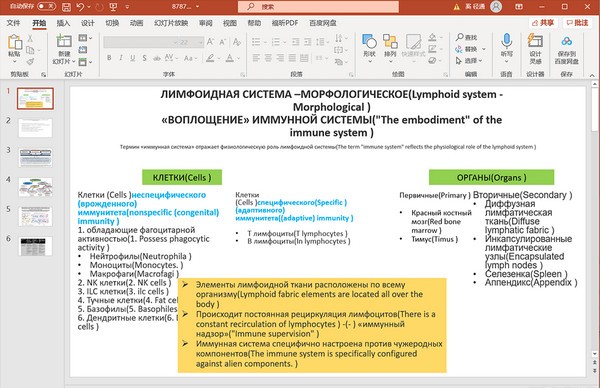Image resolution: width=600 pixels, height=388 pixels.
Task: Click the Paste clipboard icon
Action: coord(15,42)
